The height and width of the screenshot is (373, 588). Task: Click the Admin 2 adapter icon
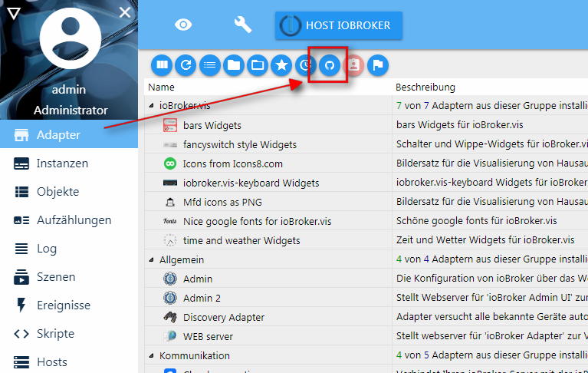170,298
